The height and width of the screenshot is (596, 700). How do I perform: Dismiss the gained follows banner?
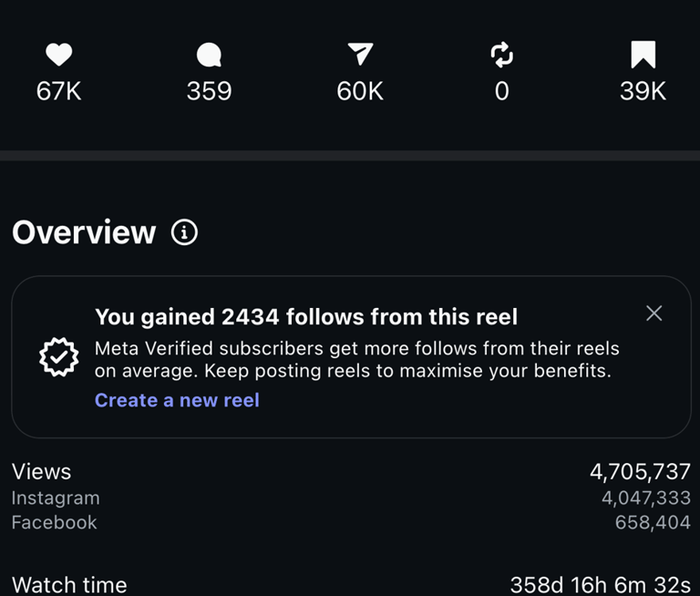click(654, 313)
